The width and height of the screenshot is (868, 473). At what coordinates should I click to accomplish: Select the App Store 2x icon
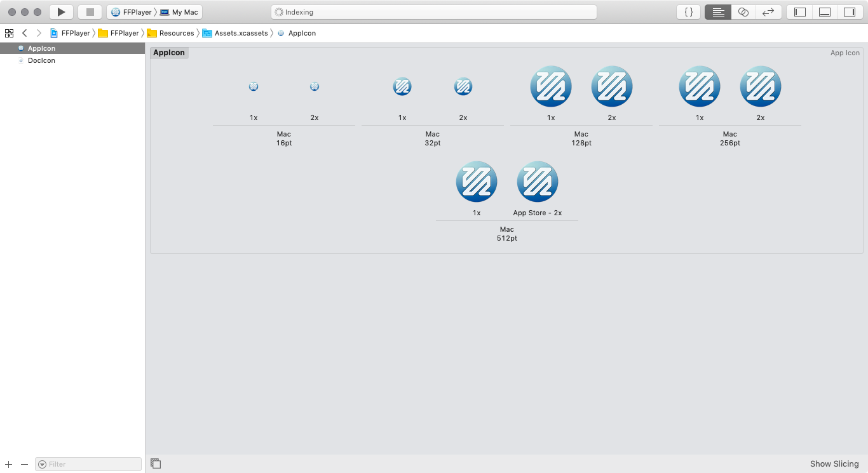pyautogui.click(x=538, y=182)
